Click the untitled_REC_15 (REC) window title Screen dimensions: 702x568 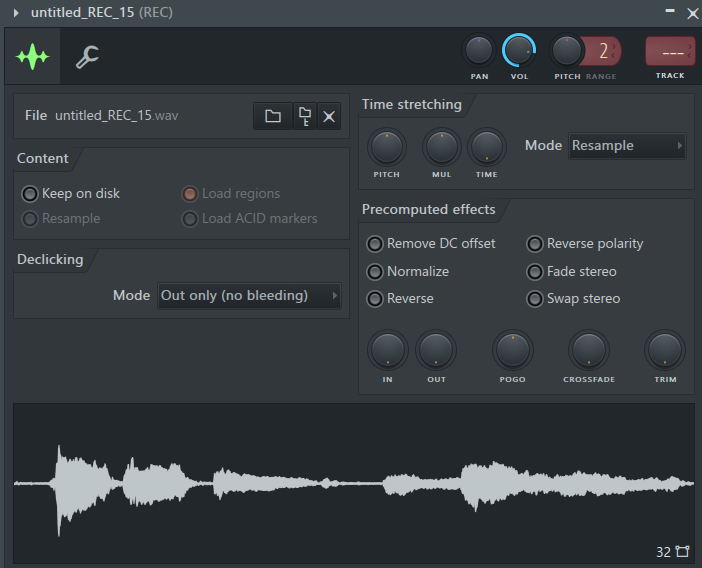tap(102, 13)
